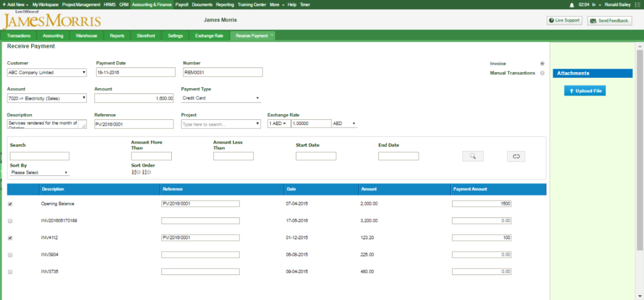Click INV4112 payment amount field 100
Image resolution: width=644 pixels, height=300 pixels.
(x=482, y=238)
